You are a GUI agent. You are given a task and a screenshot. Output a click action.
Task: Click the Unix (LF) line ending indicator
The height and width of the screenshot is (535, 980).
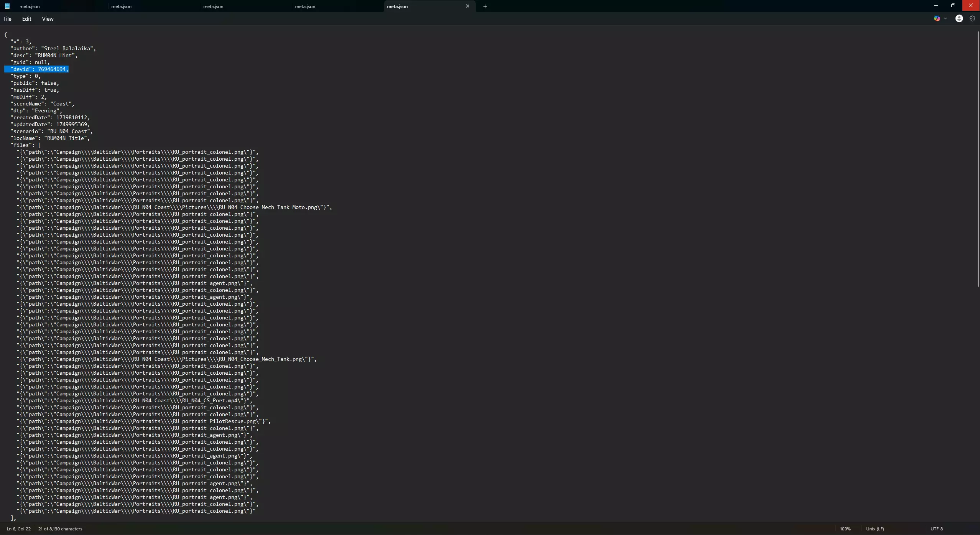coord(875,529)
